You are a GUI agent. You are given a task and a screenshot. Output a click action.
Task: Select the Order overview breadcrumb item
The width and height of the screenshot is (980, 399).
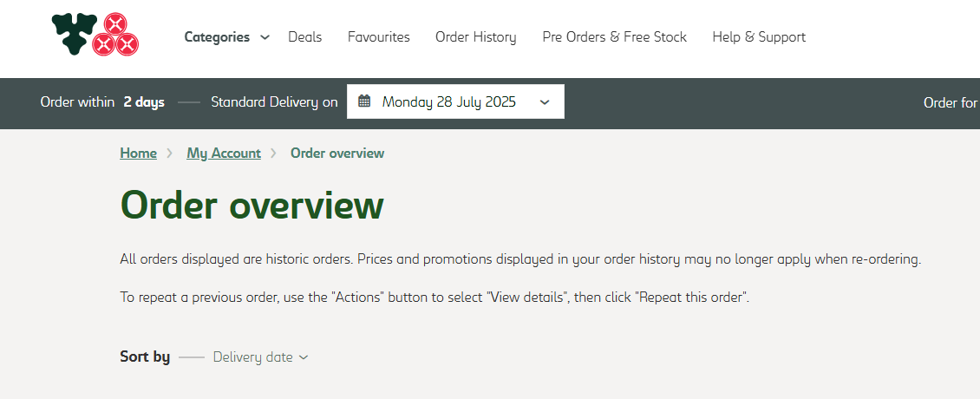(x=337, y=153)
